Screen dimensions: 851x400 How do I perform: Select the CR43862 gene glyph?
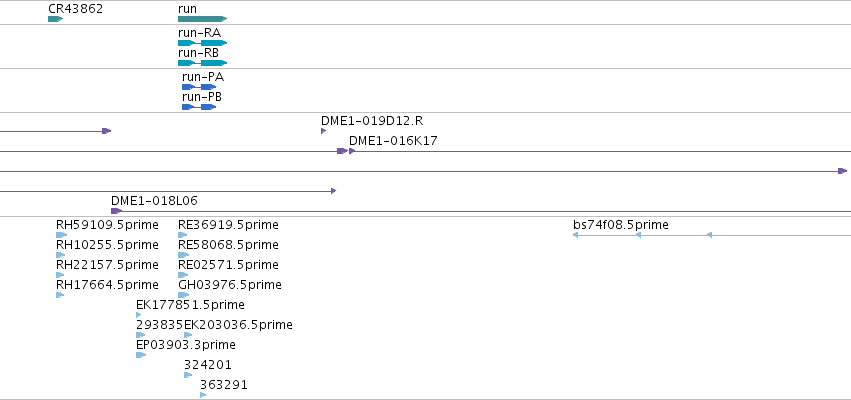[x=55, y=19]
